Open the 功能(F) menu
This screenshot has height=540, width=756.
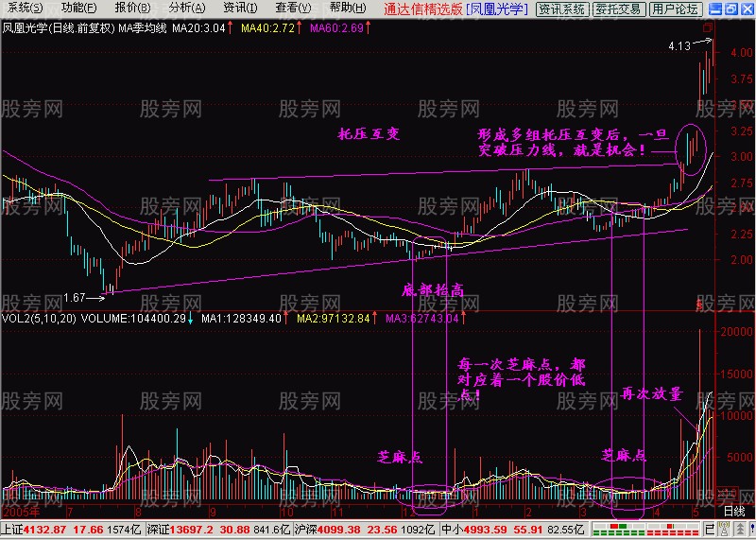[79, 9]
